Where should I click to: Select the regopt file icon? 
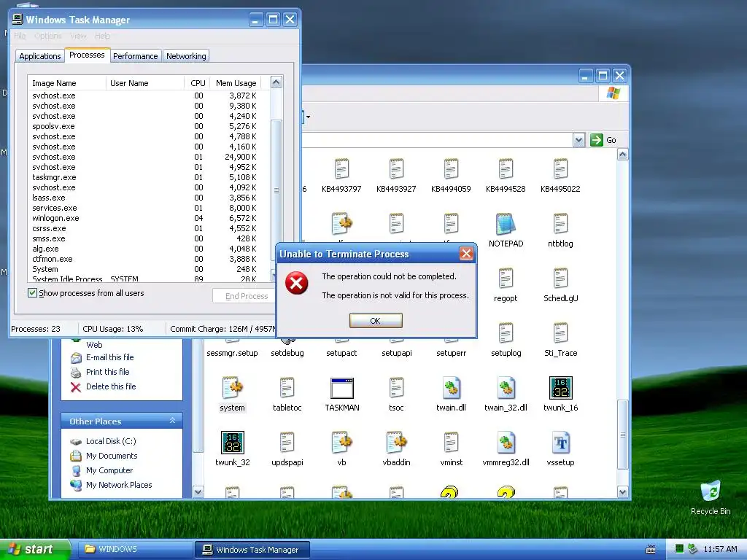(x=506, y=279)
